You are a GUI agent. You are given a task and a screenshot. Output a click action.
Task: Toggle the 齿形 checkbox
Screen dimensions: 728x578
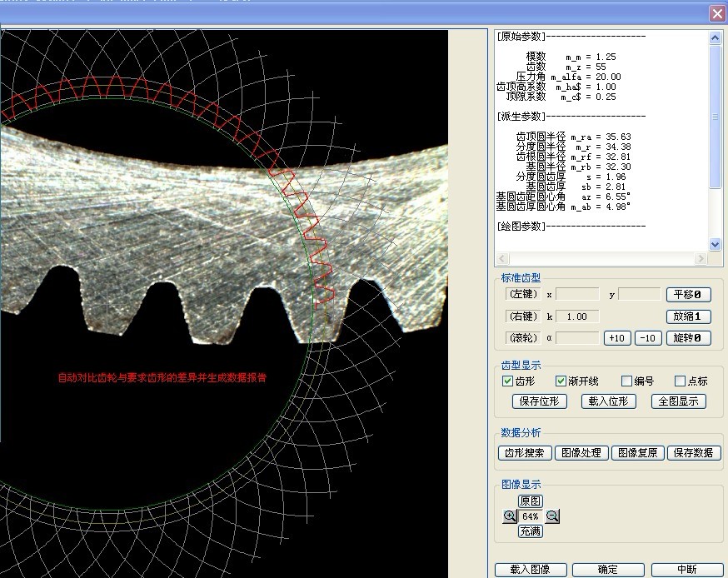(x=507, y=381)
